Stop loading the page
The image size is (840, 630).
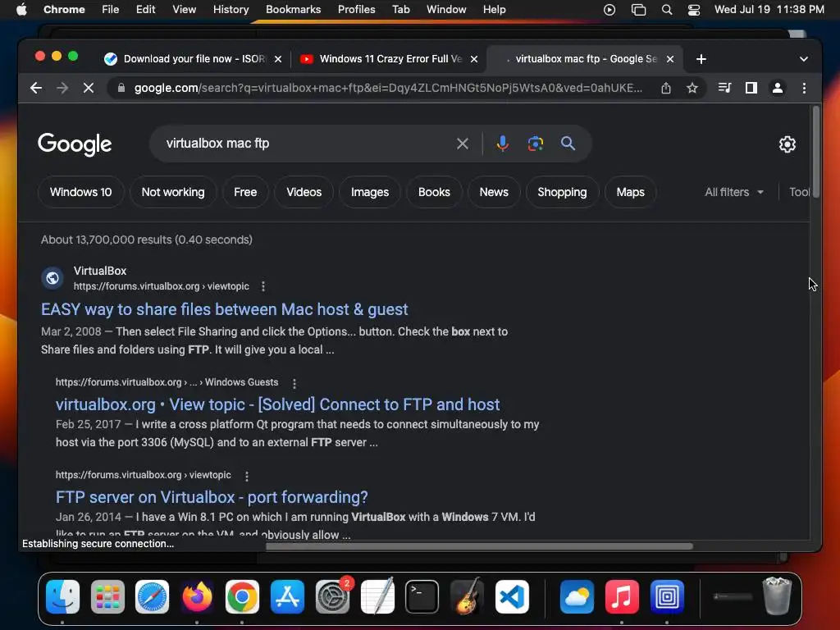pyautogui.click(x=89, y=88)
